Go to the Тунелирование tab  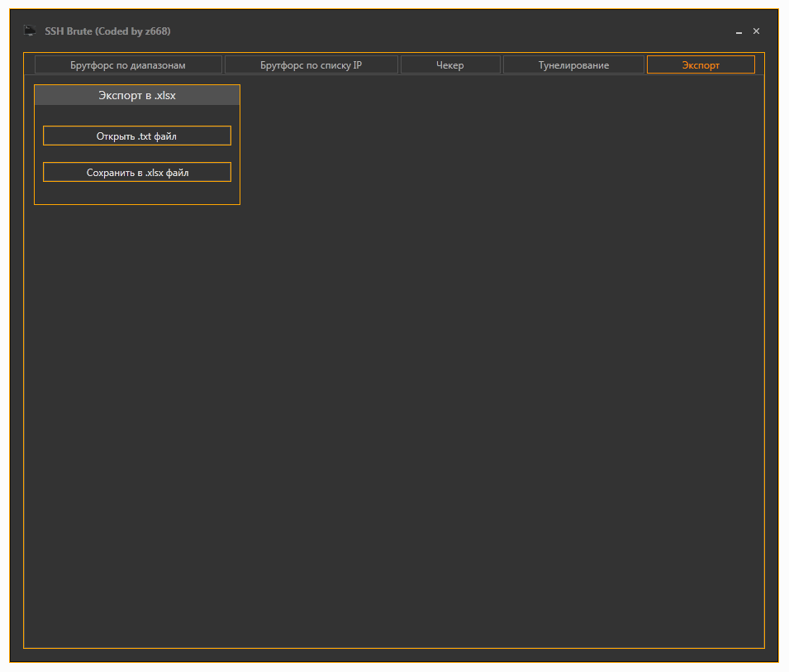point(573,65)
